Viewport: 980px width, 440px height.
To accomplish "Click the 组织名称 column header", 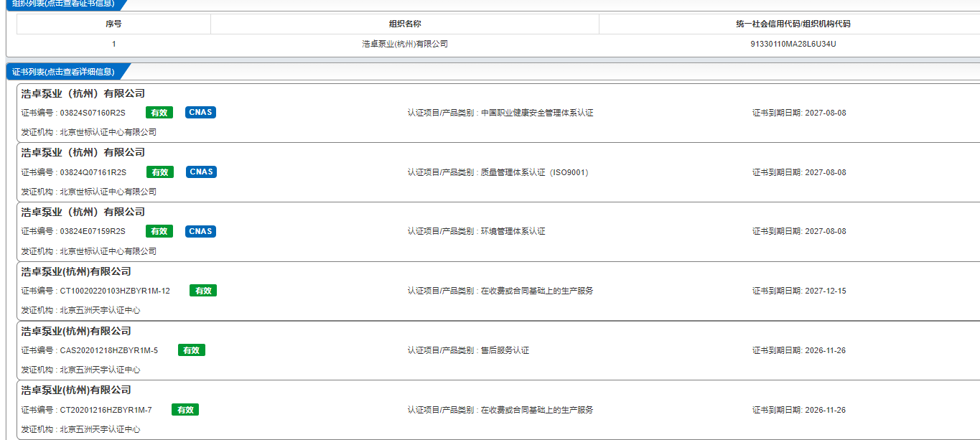I will point(405,24).
